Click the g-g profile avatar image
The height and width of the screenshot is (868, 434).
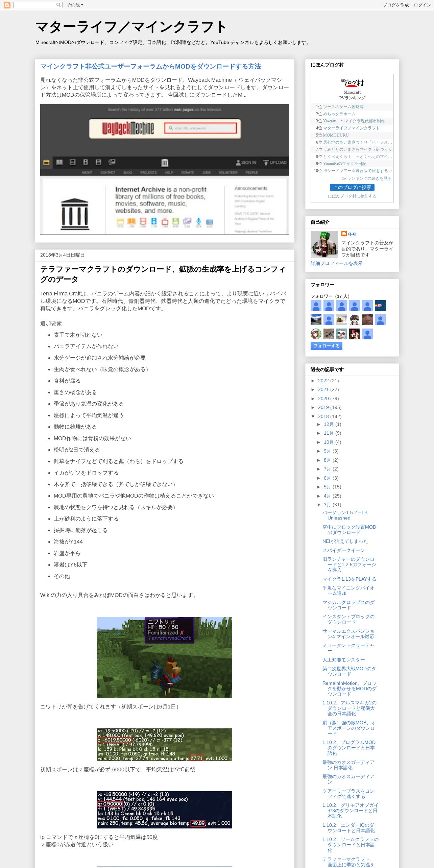point(324,244)
